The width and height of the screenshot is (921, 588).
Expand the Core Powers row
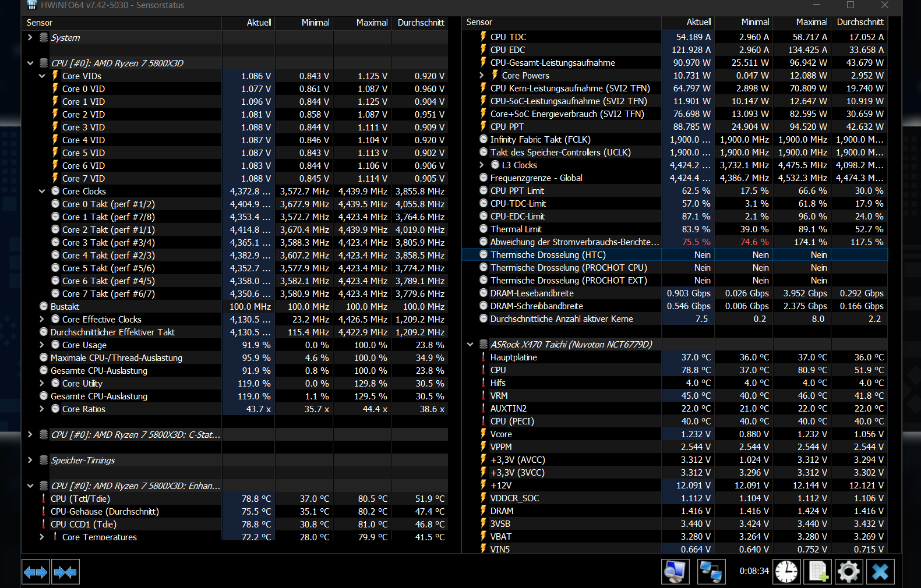[x=482, y=75]
